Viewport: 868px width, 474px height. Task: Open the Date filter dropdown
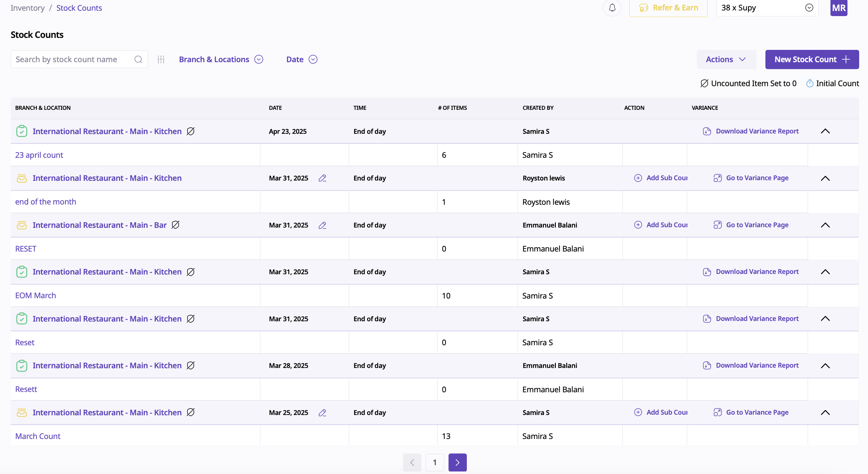[301, 59]
